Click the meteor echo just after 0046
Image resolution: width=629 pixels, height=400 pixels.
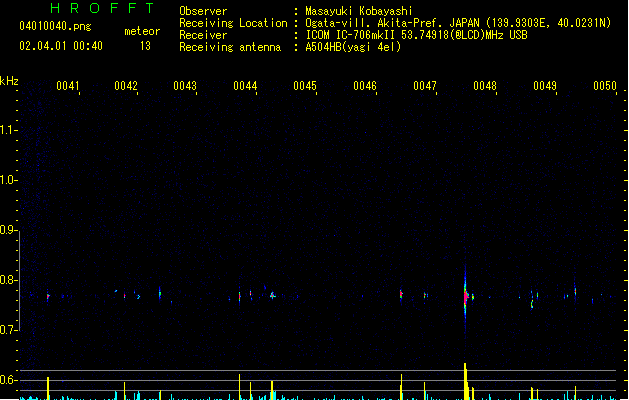pos(401,294)
